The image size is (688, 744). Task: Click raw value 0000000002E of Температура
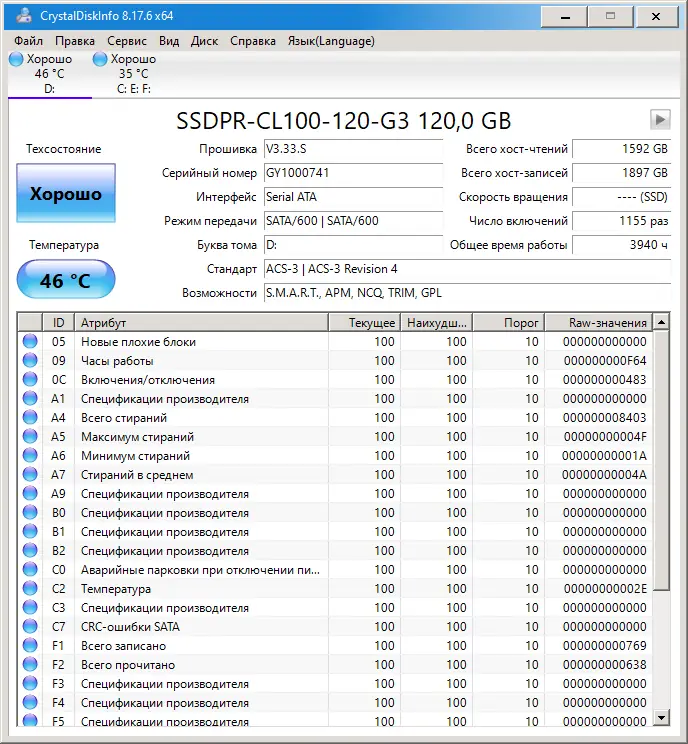point(605,588)
